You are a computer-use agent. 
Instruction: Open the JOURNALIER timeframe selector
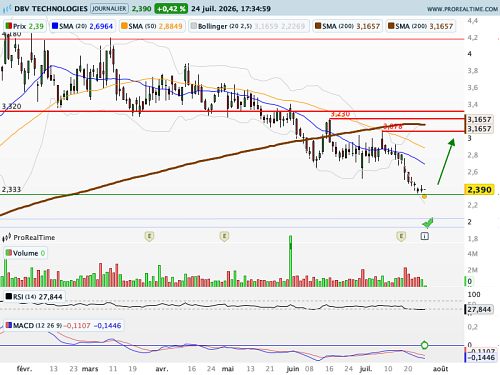(109, 9)
